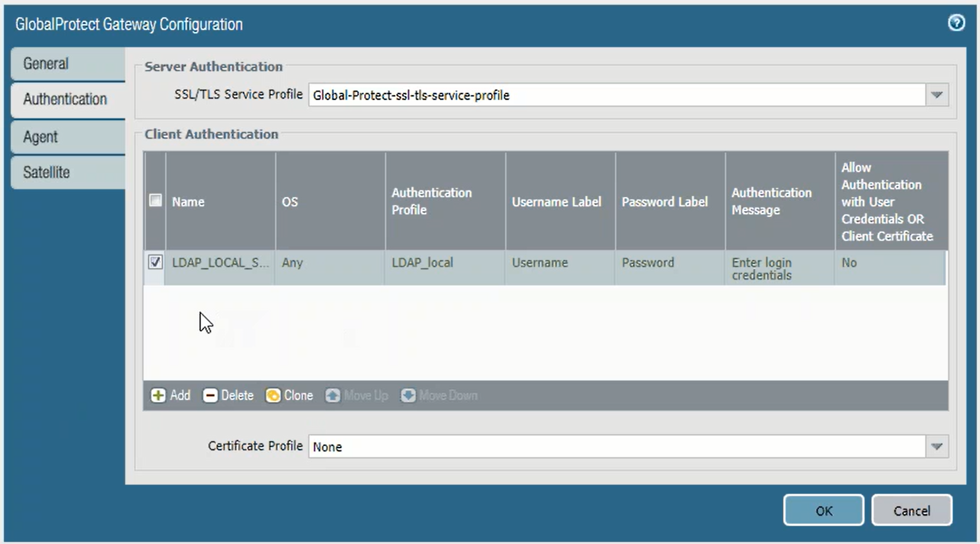Open the help question mark icon
Screen dimensions: 980x544
pyautogui.click(x=956, y=23)
